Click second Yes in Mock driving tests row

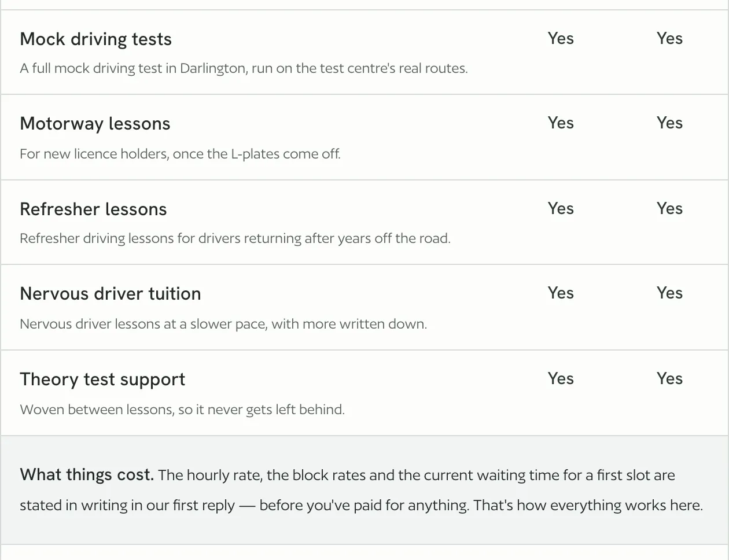click(669, 38)
